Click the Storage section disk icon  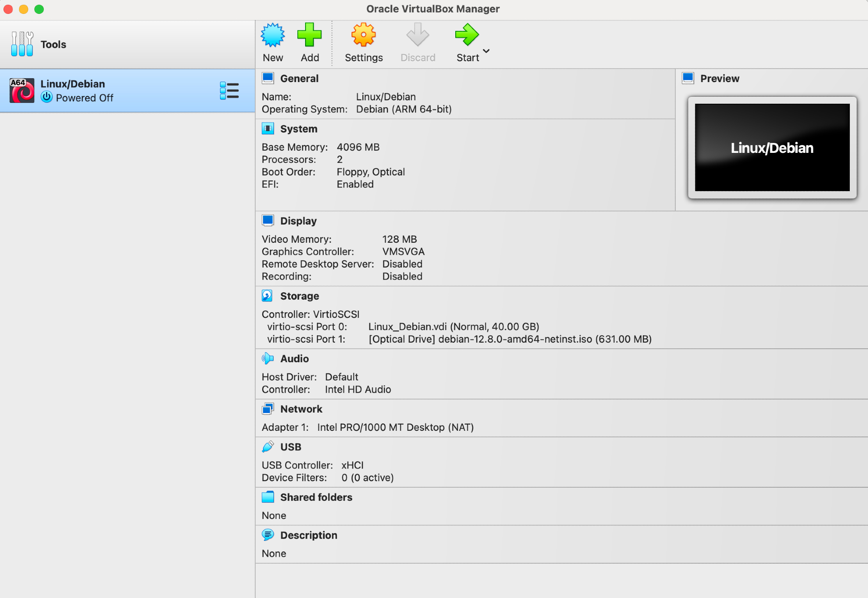[x=267, y=296]
